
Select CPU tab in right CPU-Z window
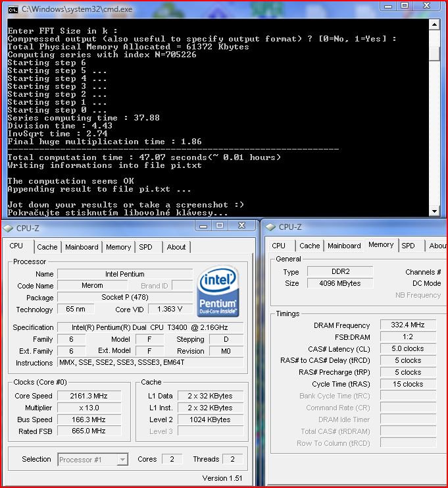click(x=278, y=246)
